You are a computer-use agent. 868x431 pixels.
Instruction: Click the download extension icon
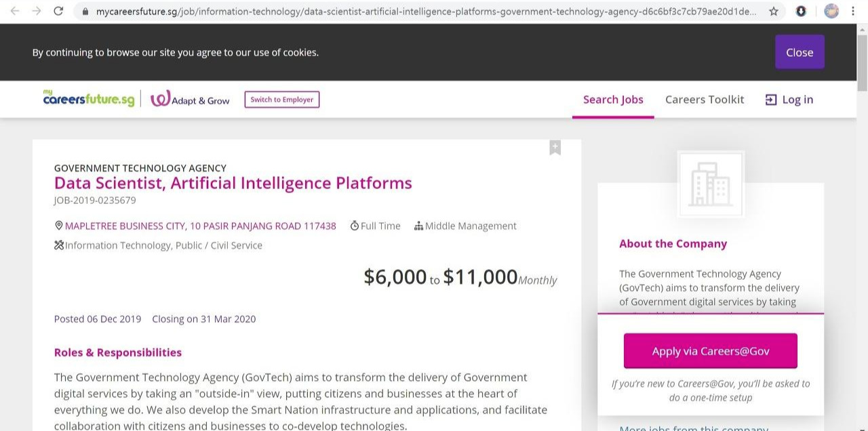(801, 11)
